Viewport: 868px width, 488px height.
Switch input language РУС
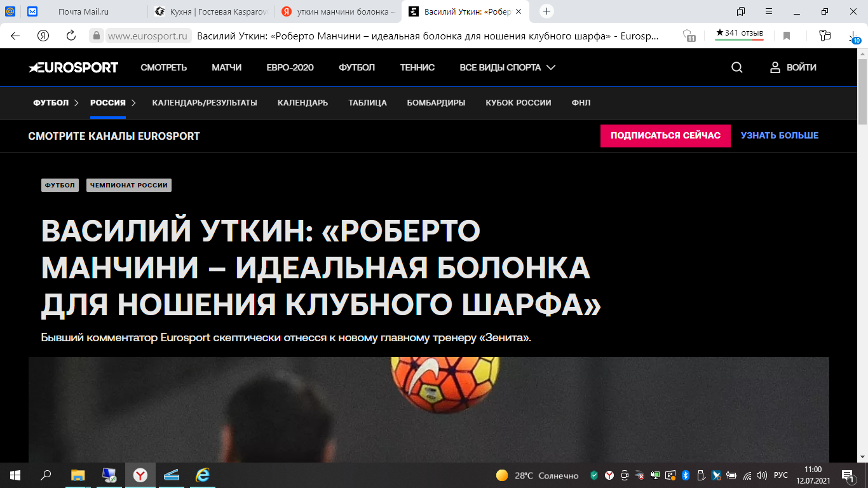tap(781, 475)
